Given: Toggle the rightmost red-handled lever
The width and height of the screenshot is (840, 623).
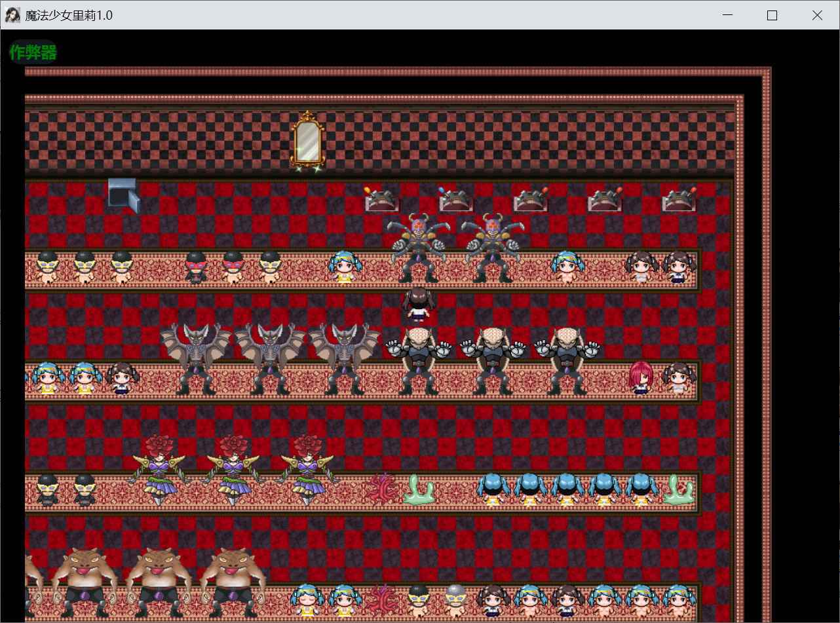Looking at the screenshot, I should pos(679,199).
